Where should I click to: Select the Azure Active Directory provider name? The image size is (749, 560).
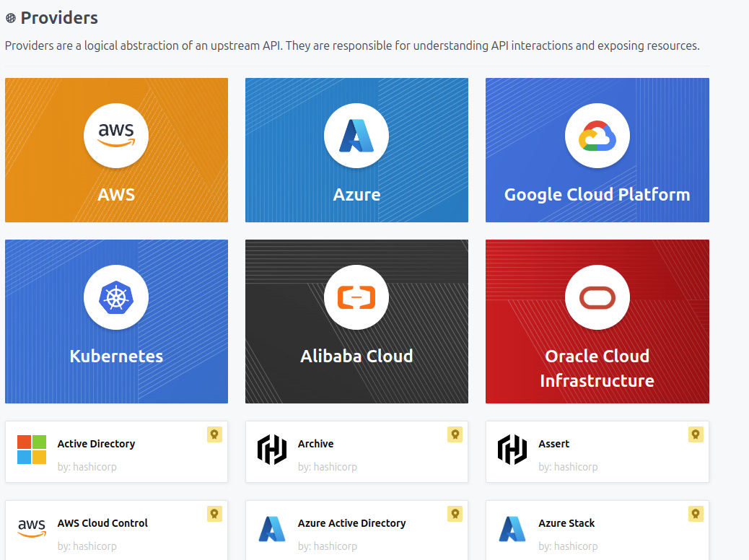coord(351,523)
